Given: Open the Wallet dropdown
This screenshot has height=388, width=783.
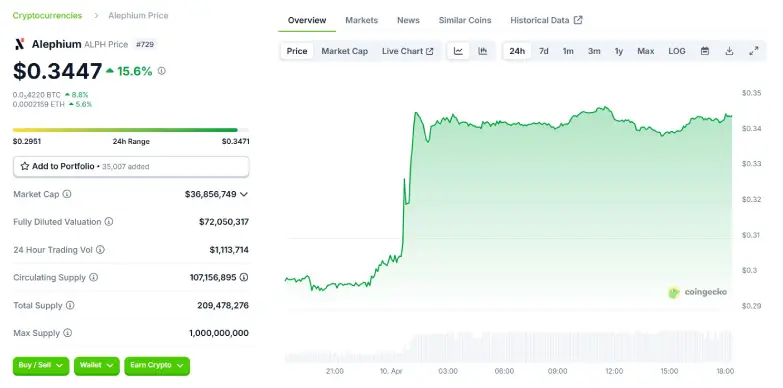Looking at the screenshot, I should (x=97, y=366).
